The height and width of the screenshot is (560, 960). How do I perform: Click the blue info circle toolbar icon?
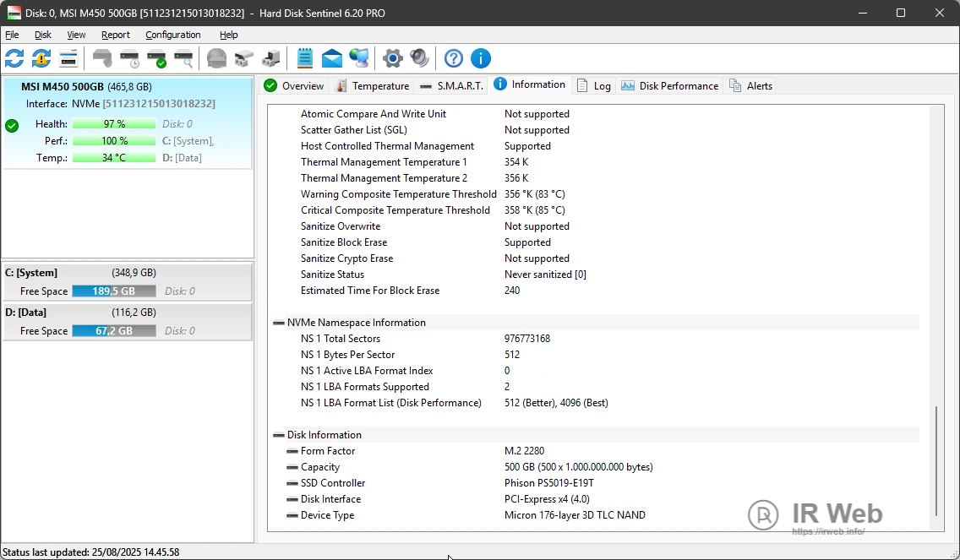pos(481,58)
